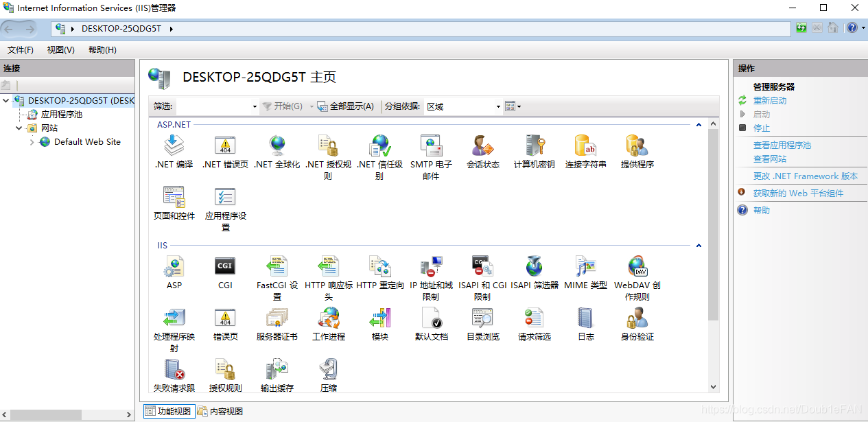Open 模块 modules icon
Image resolution: width=868 pixels, height=422 pixels.
379,318
